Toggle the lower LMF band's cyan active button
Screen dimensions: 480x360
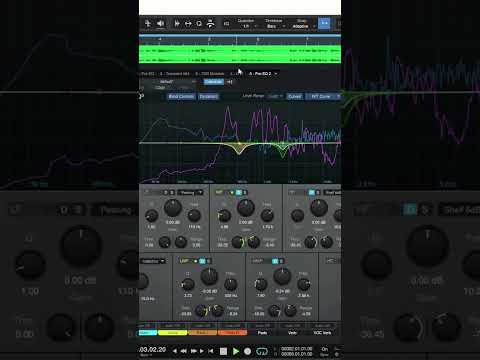click(x=202, y=261)
